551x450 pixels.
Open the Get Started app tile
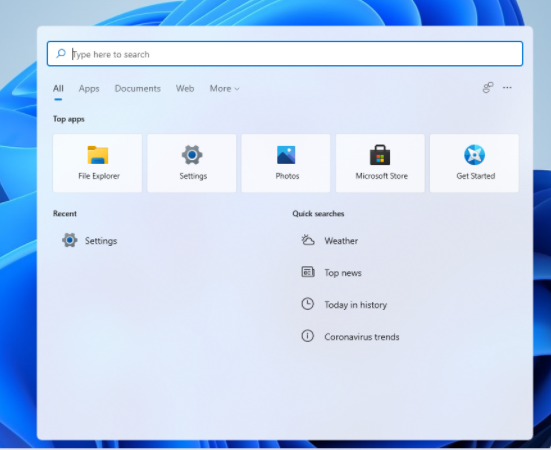[x=474, y=163]
